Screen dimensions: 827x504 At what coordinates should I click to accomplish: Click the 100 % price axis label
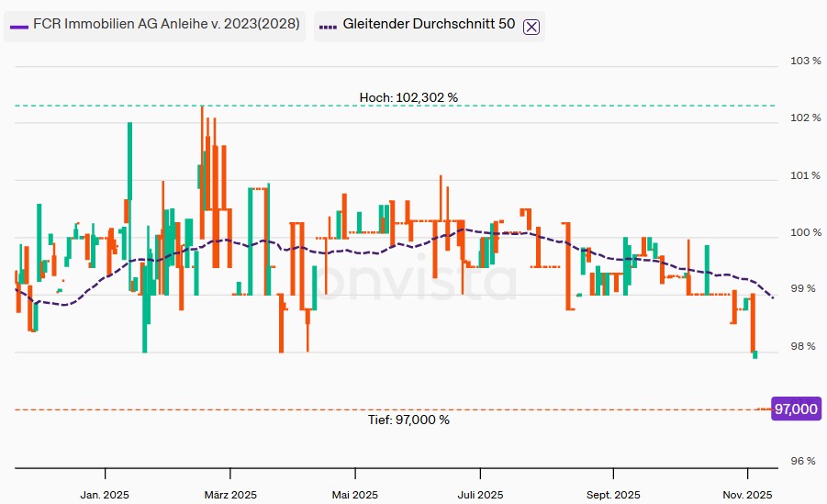coord(805,232)
